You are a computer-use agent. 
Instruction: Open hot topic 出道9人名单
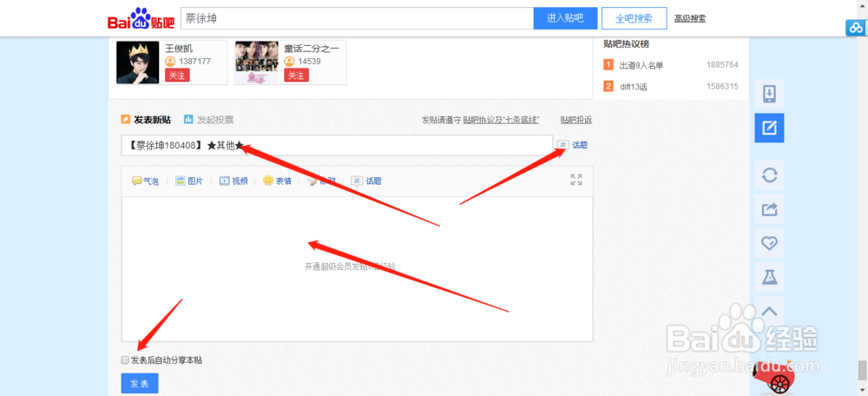click(641, 65)
